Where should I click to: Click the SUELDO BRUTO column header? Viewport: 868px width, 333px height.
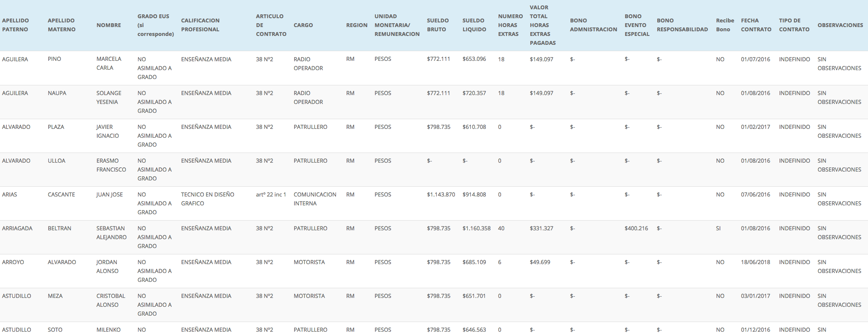click(438, 25)
